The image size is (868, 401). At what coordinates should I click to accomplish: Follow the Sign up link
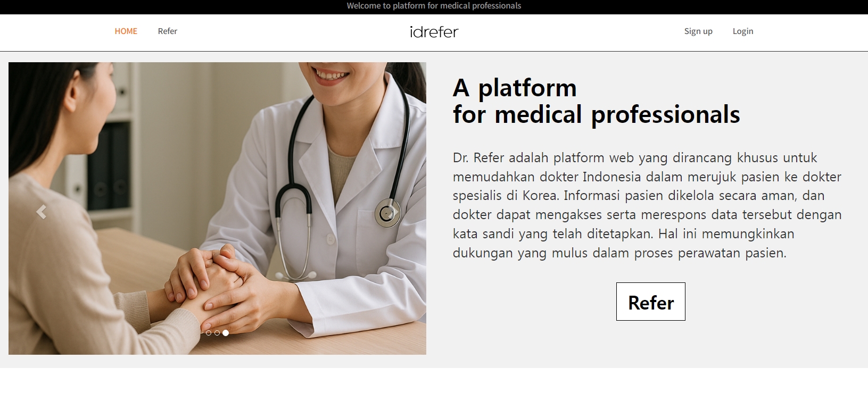click(698, 31)
